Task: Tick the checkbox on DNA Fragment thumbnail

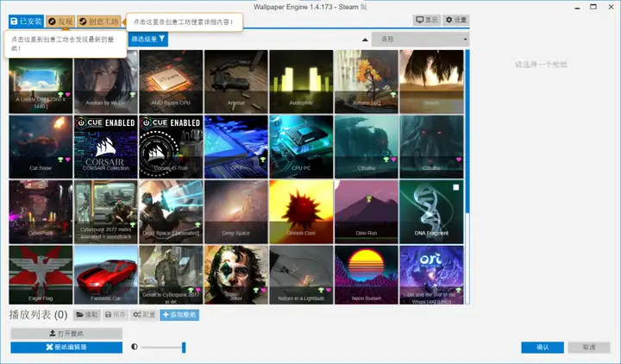Action: [x=456, y=187]
